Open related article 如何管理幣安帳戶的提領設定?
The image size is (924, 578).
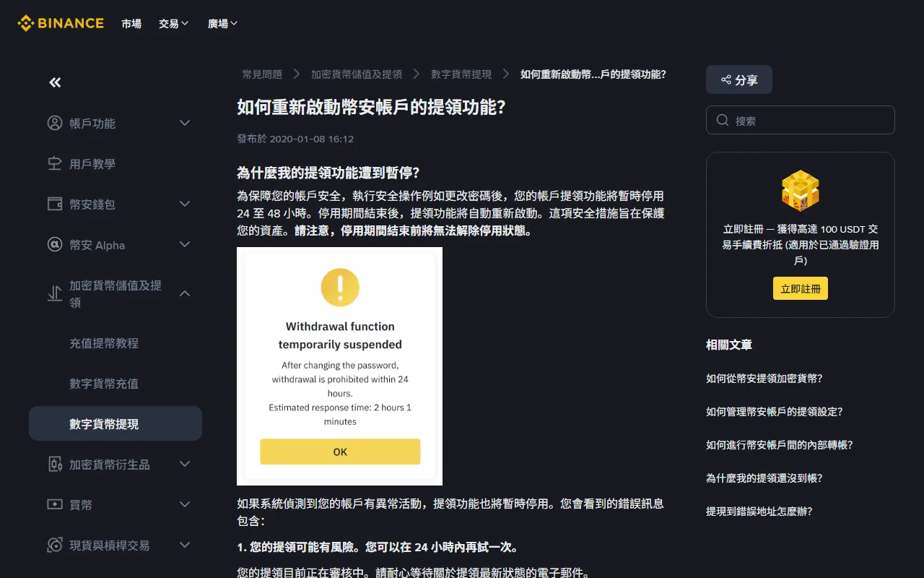(x=775, y=412)
